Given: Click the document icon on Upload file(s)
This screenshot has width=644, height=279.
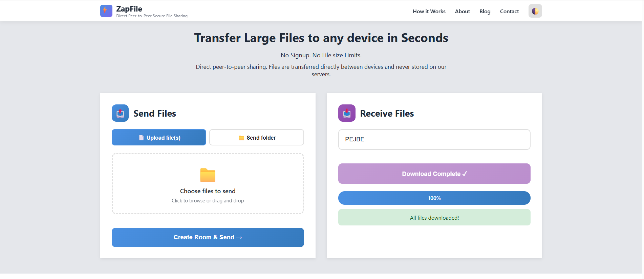Looking at the screenshot, I should [x=142, y=138].
